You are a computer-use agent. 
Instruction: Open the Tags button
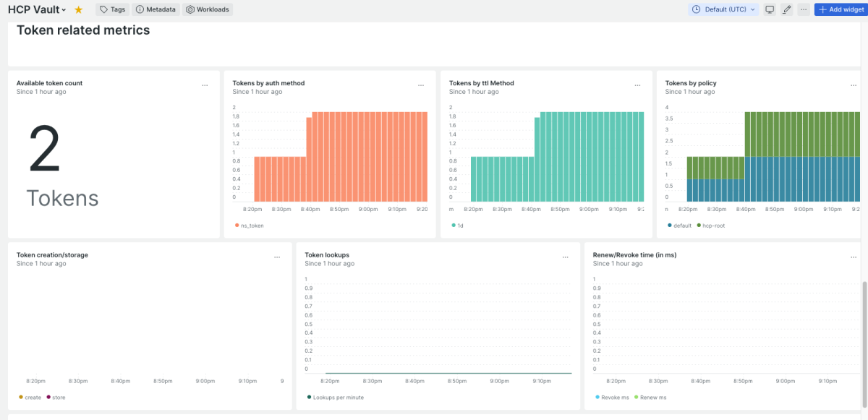click(112, 10)
